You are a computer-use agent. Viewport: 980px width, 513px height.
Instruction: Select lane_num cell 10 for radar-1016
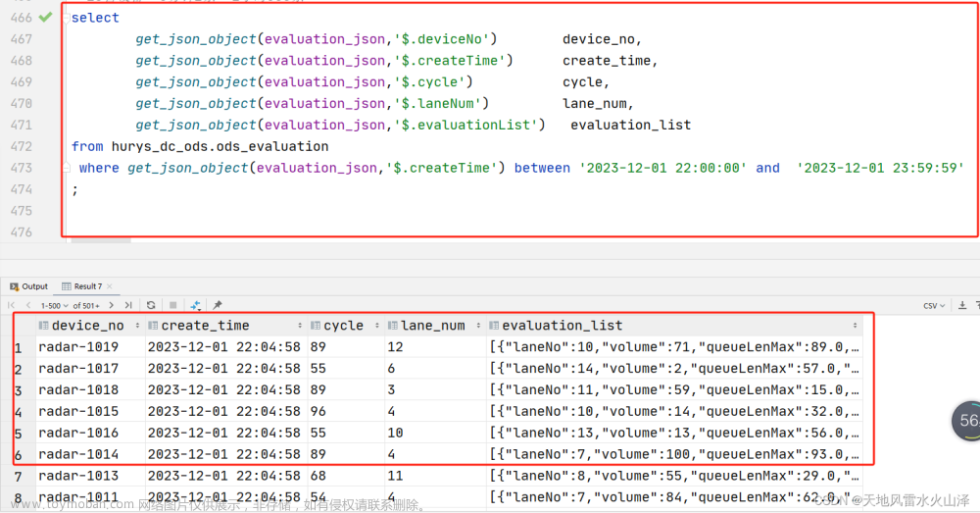click(x=435, y=433)
